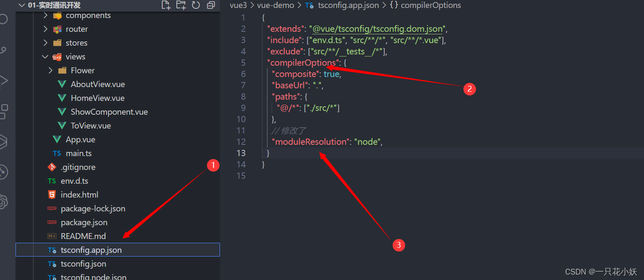Select the vue-demo breadcrumb
644x280 pixels.
[275, 5]
